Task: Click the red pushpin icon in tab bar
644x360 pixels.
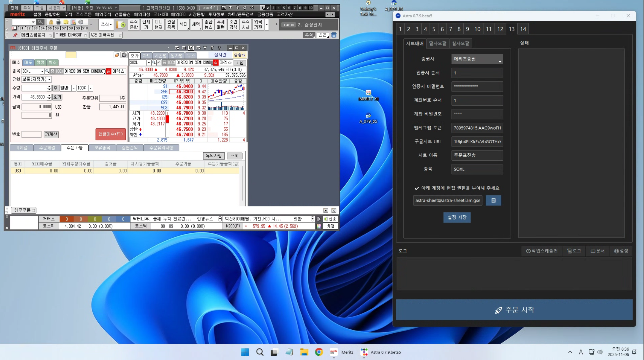Action: pos(15,35)
